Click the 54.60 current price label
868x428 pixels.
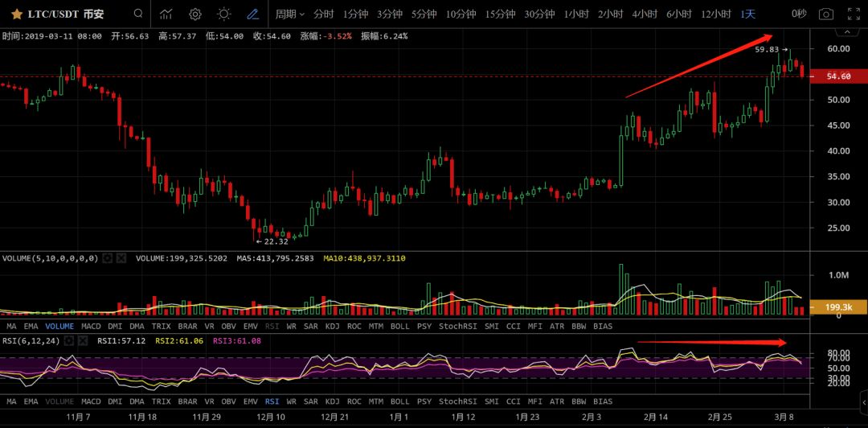pos(838,76)
